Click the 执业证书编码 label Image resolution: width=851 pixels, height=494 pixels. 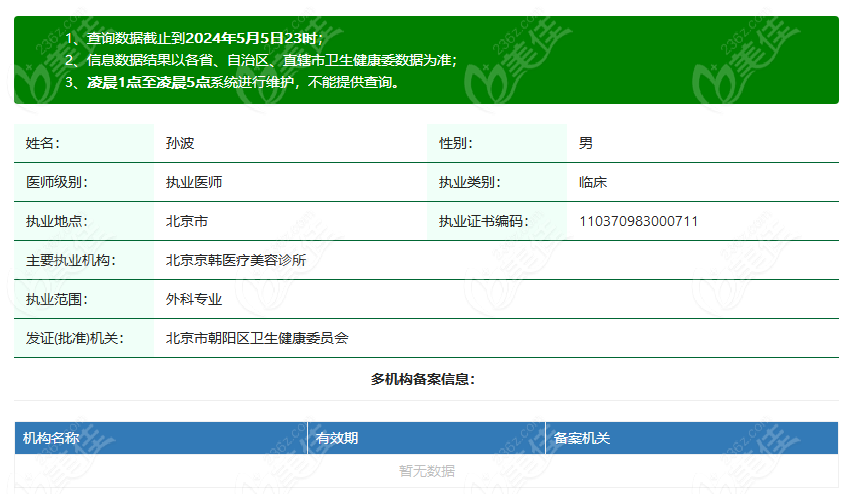[484, 221]
